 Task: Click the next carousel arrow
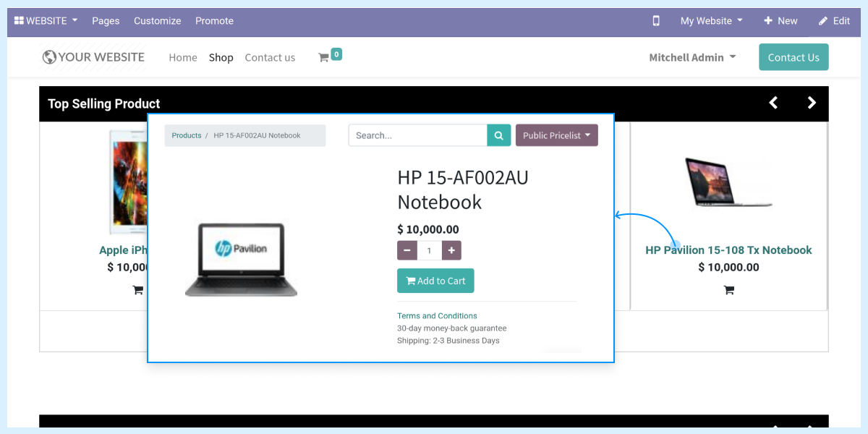pyautogui.click(x=811, y=103)
